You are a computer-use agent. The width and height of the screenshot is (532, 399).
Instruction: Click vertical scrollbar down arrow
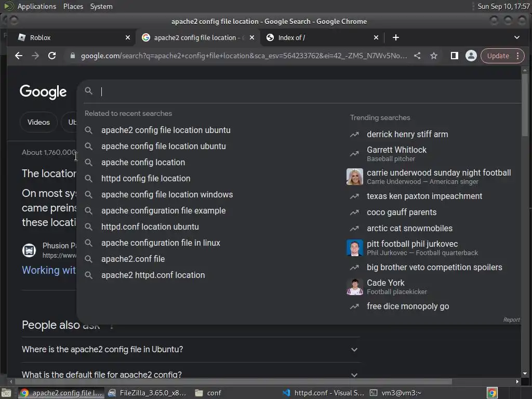tap(525, 373)
